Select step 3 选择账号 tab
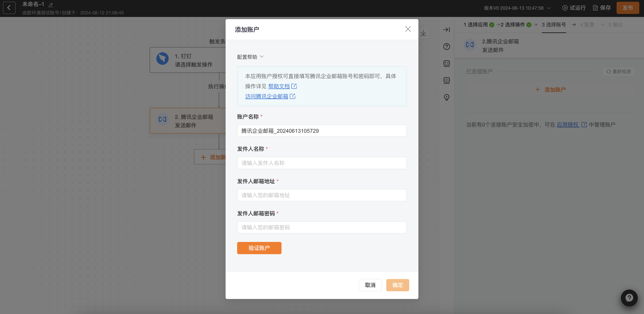Viewport: 644px width, 314px height. (x=554, y=24)
